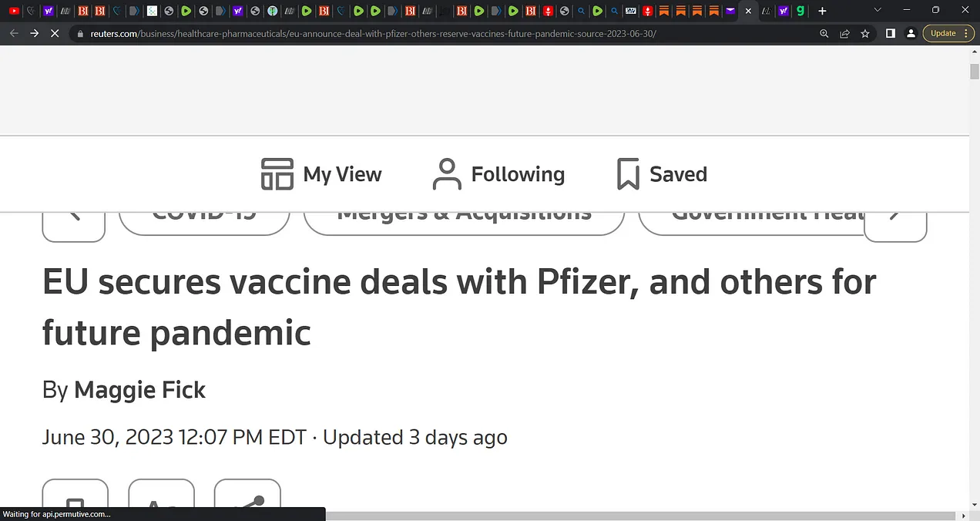Screen dimensions: 980x521
Task: Stop loading the page
Action: [54, 34]
